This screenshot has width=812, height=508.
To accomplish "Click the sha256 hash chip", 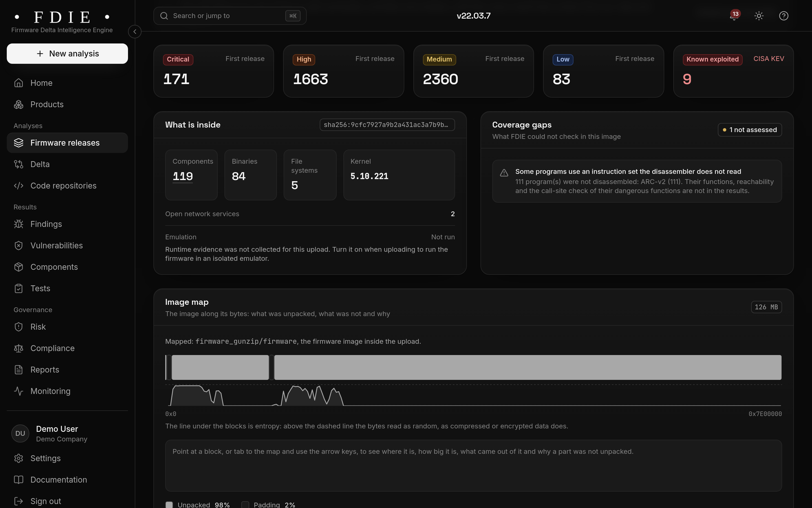I will tap(387, 125).
